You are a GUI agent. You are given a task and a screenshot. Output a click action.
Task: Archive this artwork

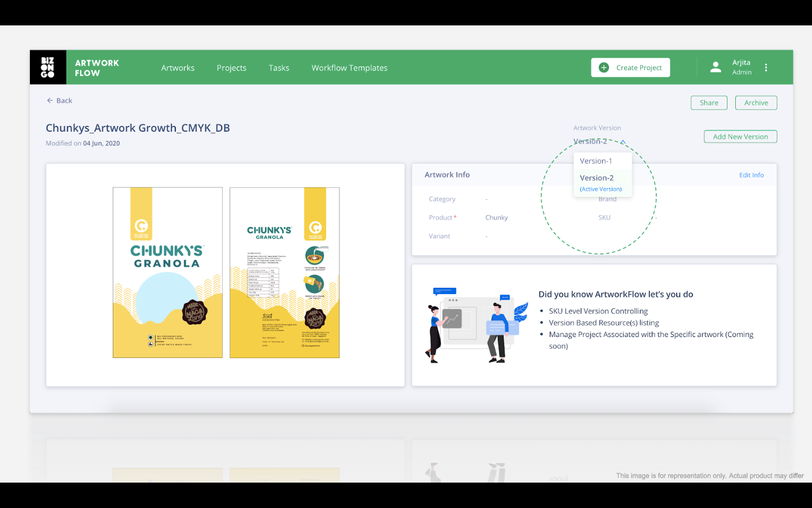pyautogui.click(x=756, y=103)
